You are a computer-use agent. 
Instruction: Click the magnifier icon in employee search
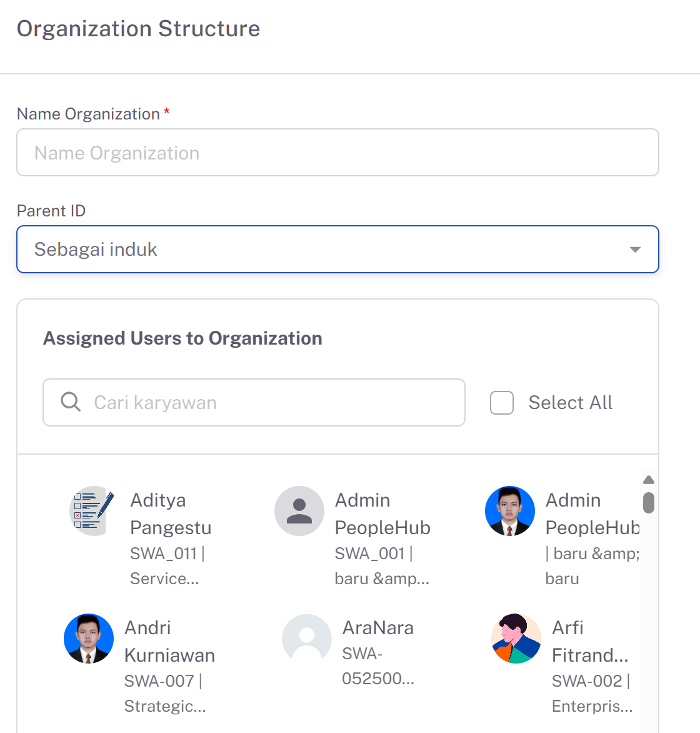pyautogui.click(x=71, y=402)
